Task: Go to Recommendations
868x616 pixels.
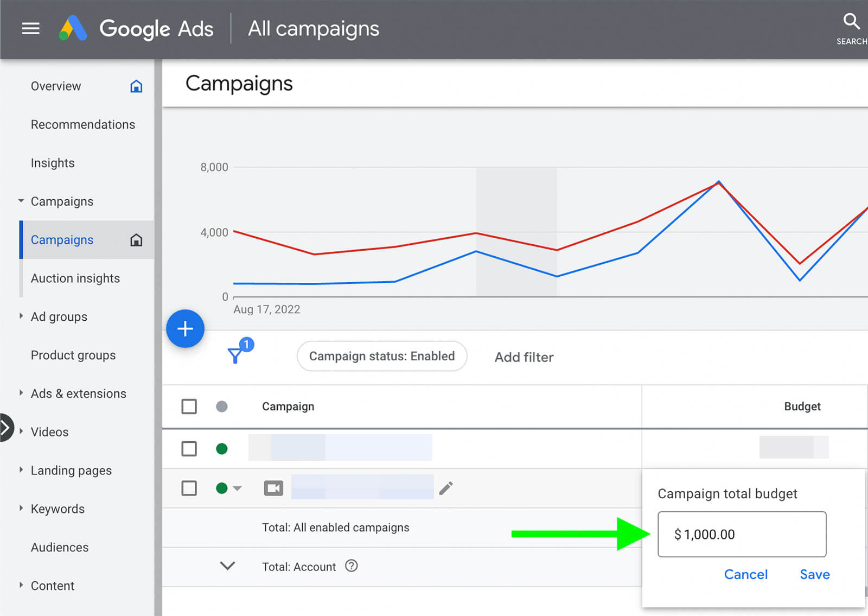Action: [x=83, y=125]
